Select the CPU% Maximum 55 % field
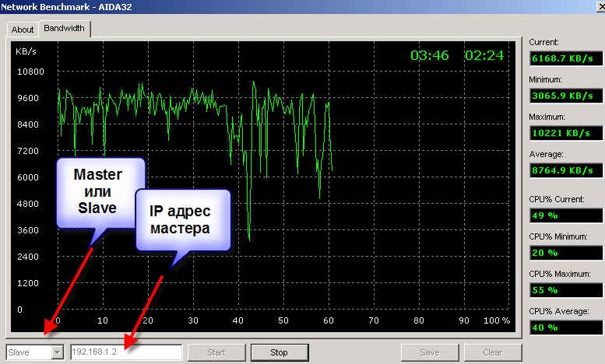Image resolution: width=605 pixels, height=364 pixels. (x=565, y=290)
